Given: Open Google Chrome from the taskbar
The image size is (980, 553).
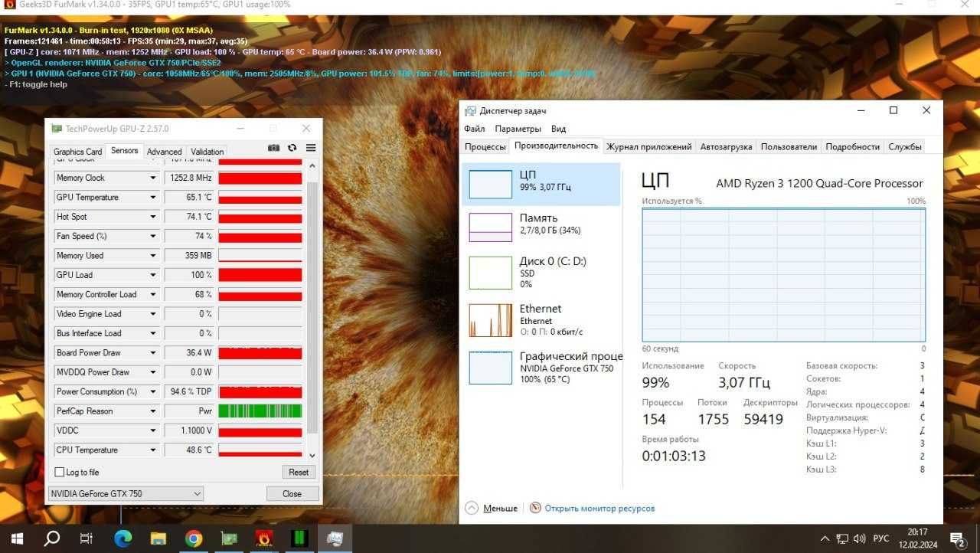Looking at the screenshot, I should pyautogui.click(x=194, y=538).
